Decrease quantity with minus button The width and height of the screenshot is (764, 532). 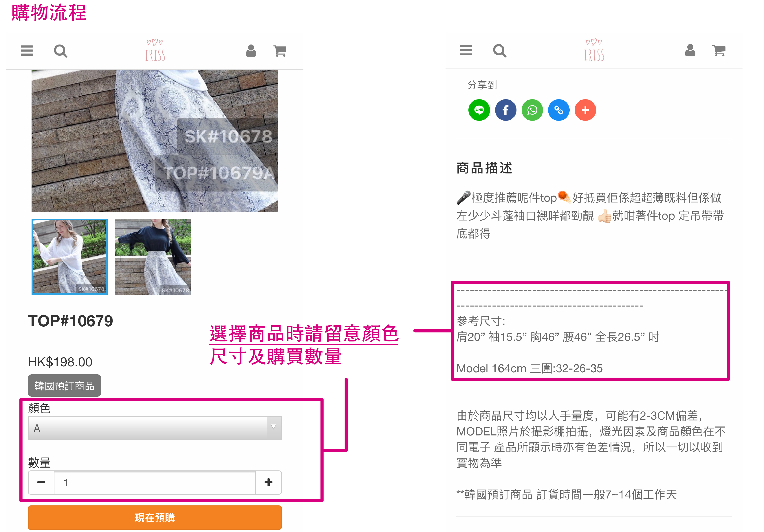(41, 482)
